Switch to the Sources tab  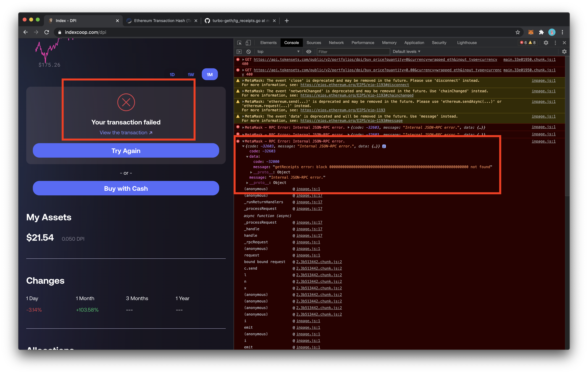click(314, 43)
